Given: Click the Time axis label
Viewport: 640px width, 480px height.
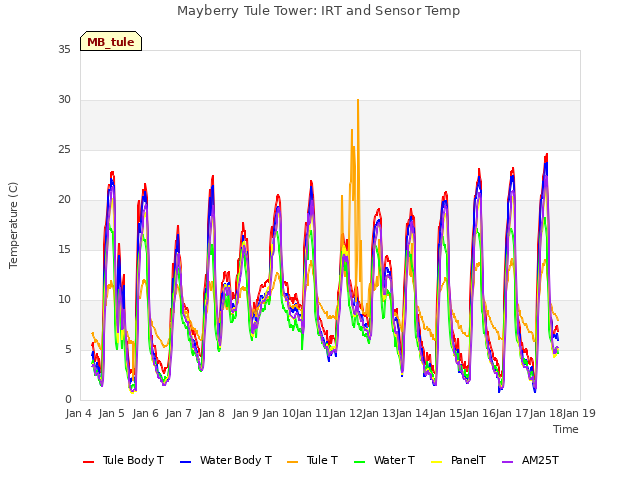Looking at the screenshot, I should pos(566,429).
